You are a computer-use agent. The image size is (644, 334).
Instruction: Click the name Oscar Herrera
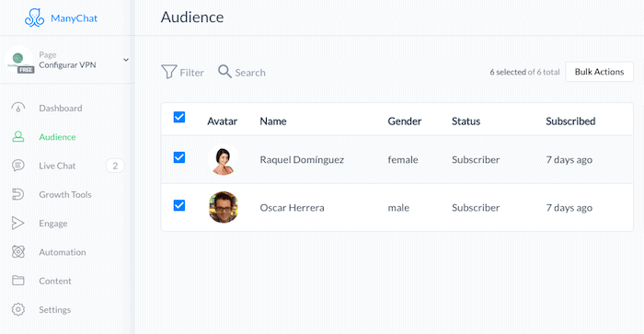click(x=292, y=207)
